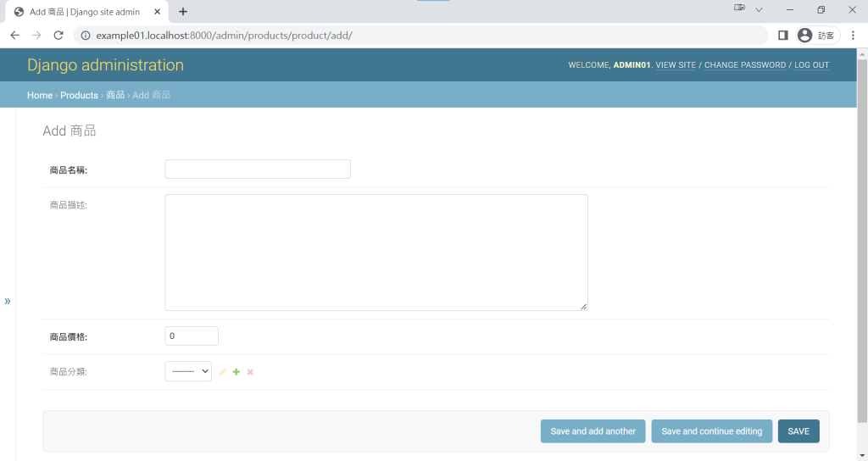This screenshot has height=461, width=868.
Task: Select the Add 商品 browser tab
Action: point(85,12)
